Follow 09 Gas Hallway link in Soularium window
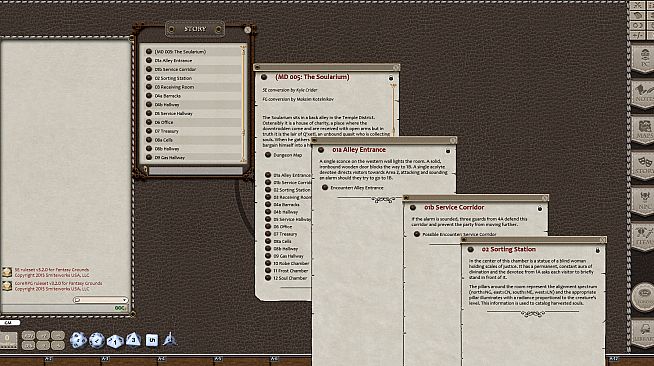This screenshot has width=654, height=366. coord(268,256)
